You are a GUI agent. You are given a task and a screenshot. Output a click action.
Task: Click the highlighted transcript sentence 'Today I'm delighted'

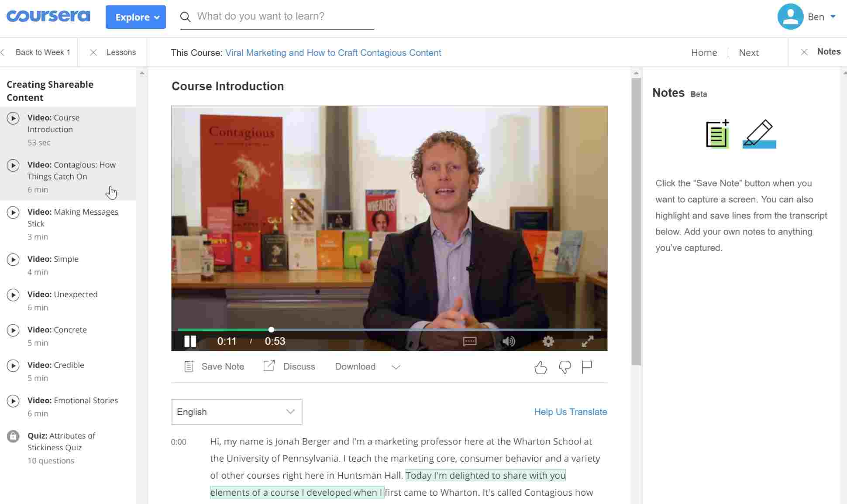point(485,475)
